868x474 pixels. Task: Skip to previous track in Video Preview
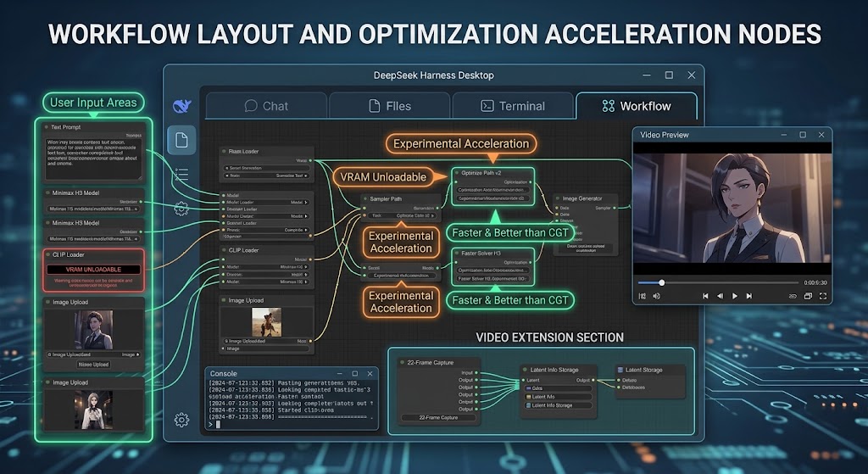coord(705,296)
